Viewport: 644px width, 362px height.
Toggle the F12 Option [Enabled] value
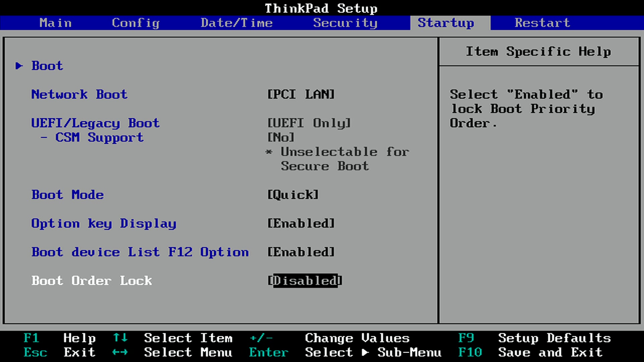[x=301, y=252]
